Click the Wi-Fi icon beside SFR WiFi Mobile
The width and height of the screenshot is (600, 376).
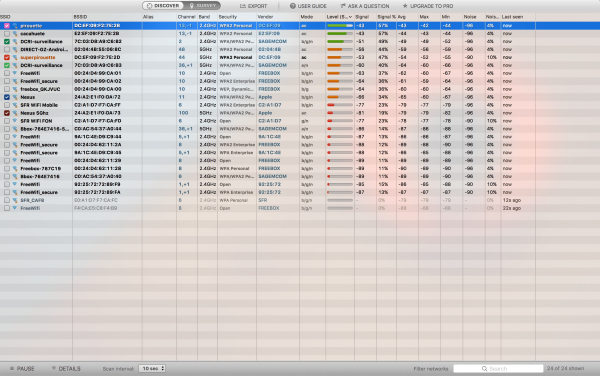click(15, 105)
